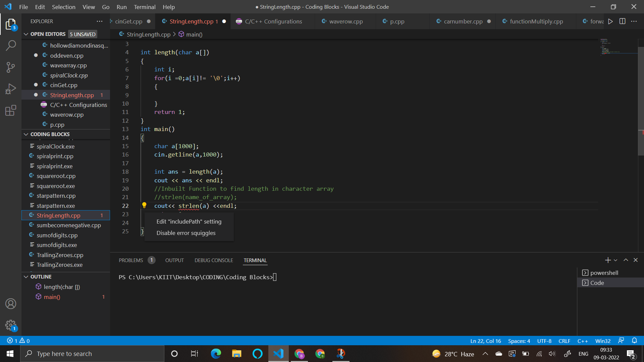Viewport: 644px width, 362px height.
Task: Click the lightbulb quick fix icon
Action: click(144, 205)
